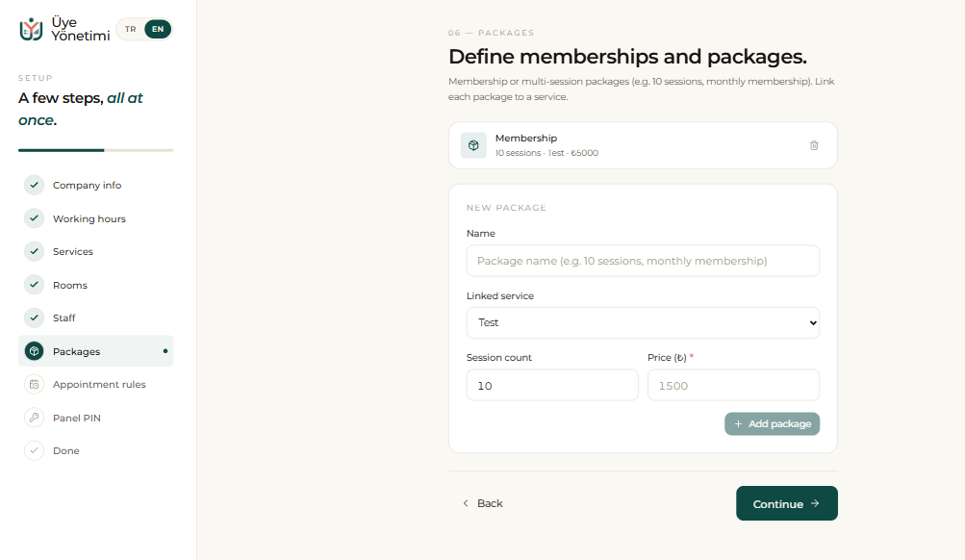Open the Staff step
Viewport: 965px width, 560px height.
[x=95, y=318]
